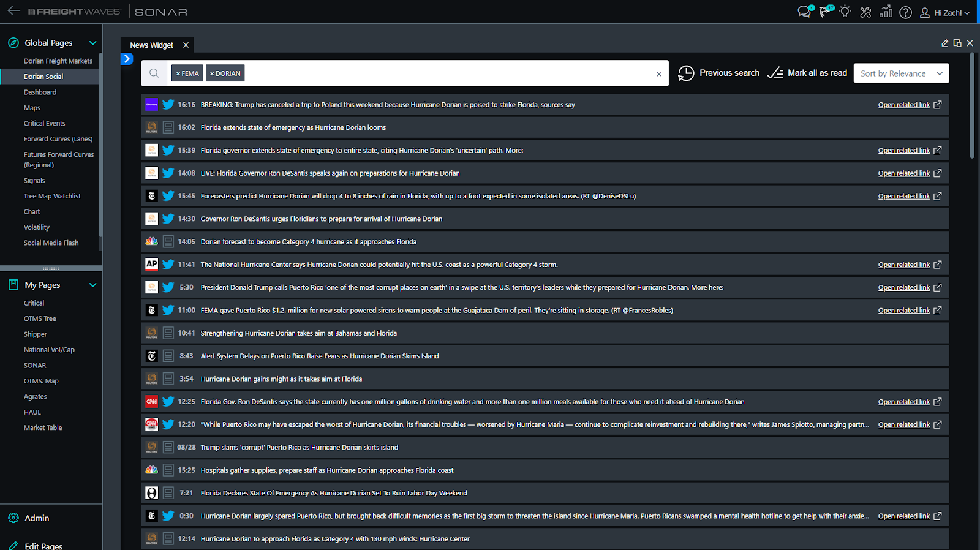Image resolution: width=980 pixels, height=550 pixels.
Task: Open the Signals page
Action: point(34,181)
